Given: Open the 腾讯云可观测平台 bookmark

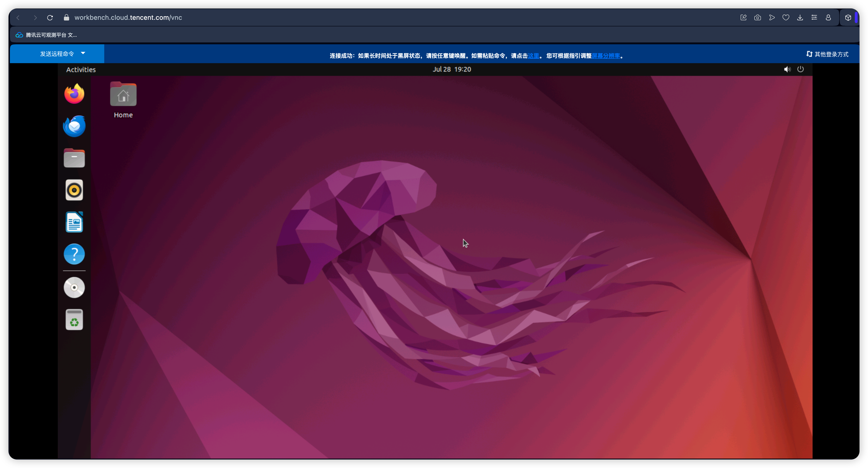Looking at the screenshot, I should pyautogui.click(x=46, y=35).
